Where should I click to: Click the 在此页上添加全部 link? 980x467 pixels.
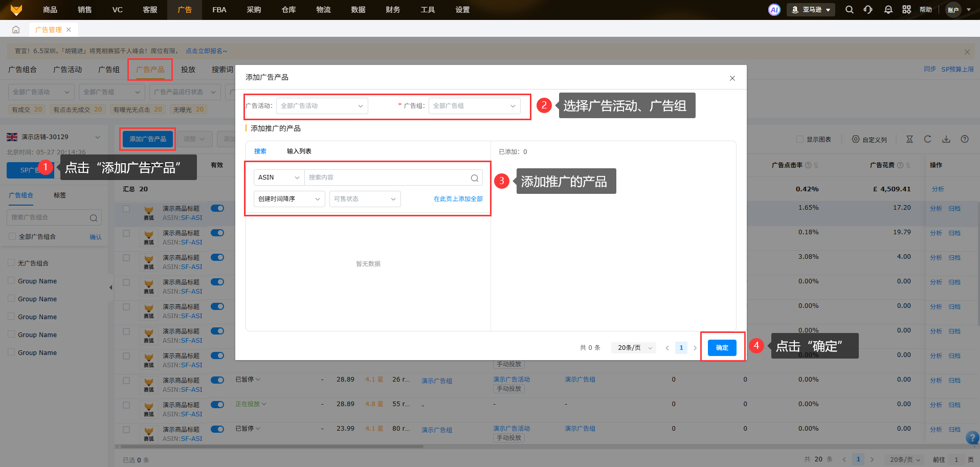coord(458,199)
